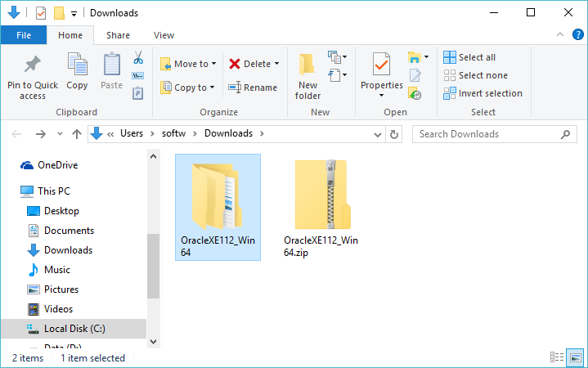Viewport: 588px width, 368px height.
Task: Expand the address bar history dropdown
Action: [378, 135]
